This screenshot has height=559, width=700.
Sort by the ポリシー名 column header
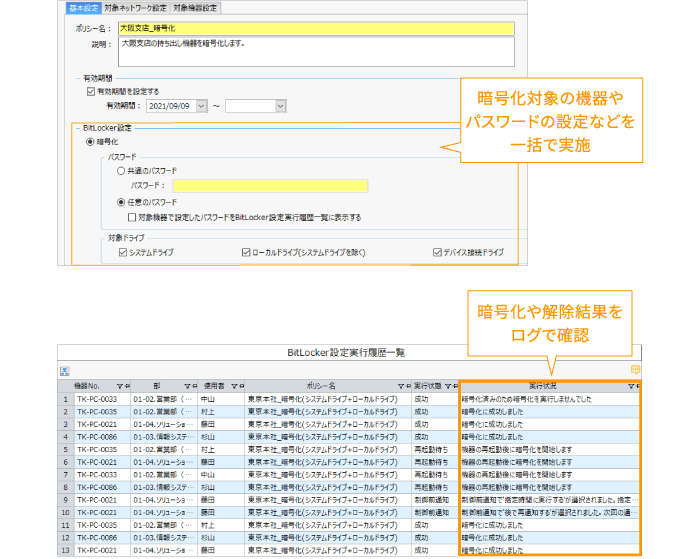(321, 386)
